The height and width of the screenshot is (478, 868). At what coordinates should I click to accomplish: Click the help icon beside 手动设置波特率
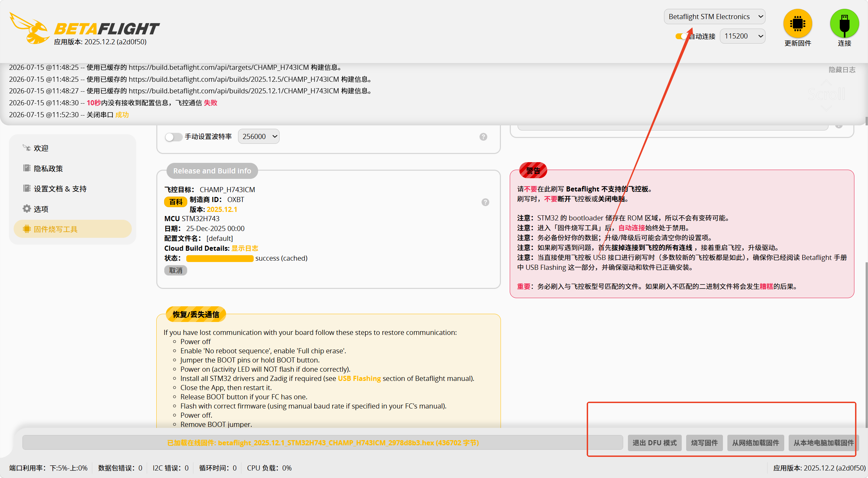(x=483, y=137)
